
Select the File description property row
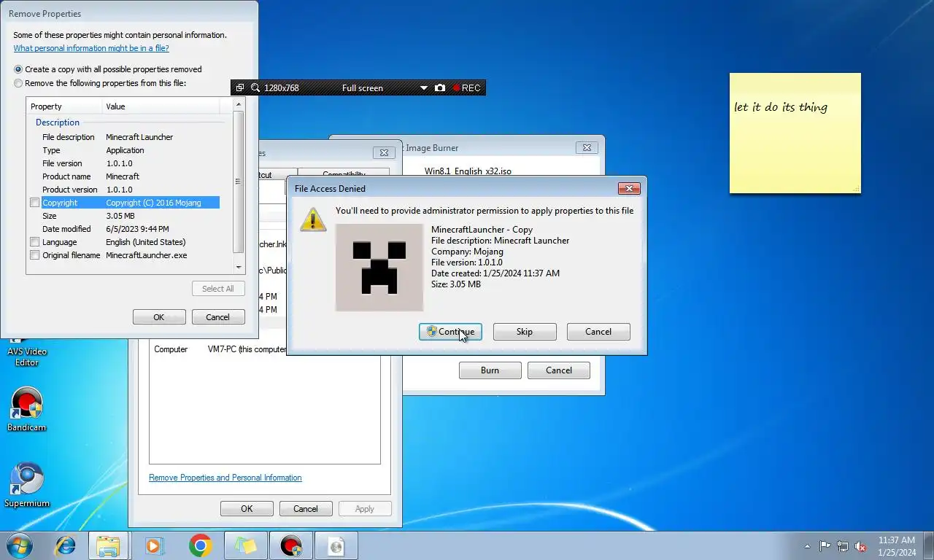(x=124, y=137)
